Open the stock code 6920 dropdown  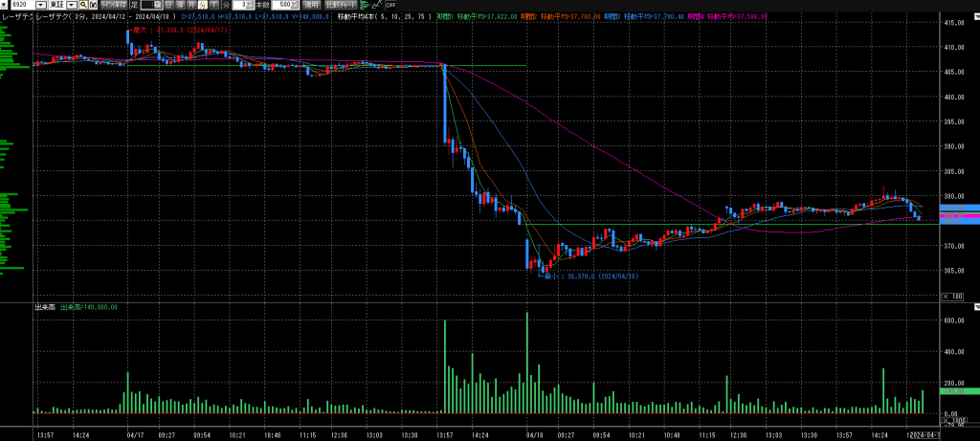41,5
